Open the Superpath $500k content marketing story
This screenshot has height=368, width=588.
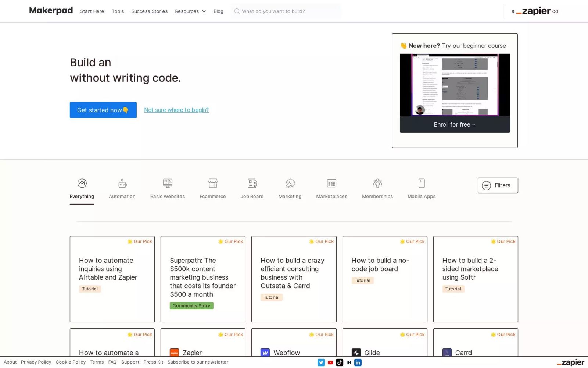(203, 279)
